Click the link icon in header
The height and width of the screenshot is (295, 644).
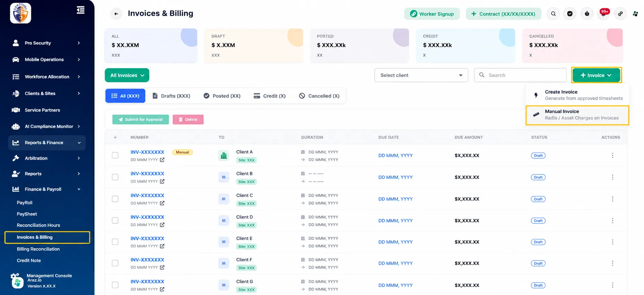pos(620,14)
